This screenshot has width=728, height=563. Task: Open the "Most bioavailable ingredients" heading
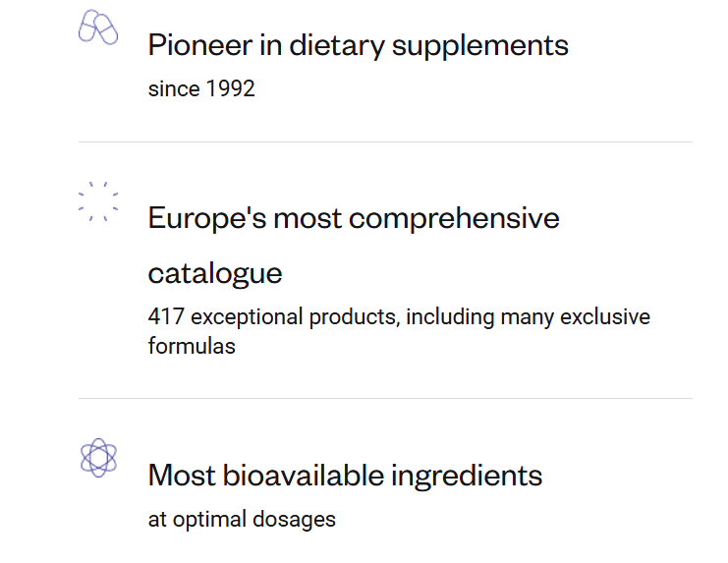pos(345,476)
